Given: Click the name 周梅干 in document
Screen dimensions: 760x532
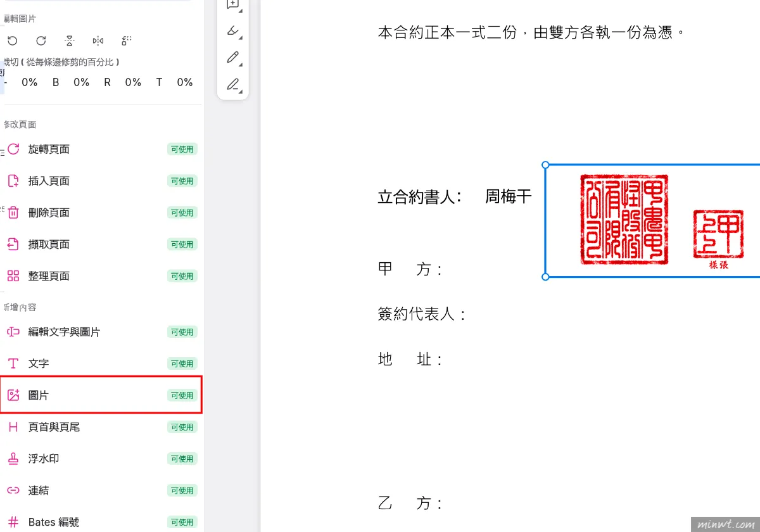Looking at the screenshot, I should pos(509,197).
